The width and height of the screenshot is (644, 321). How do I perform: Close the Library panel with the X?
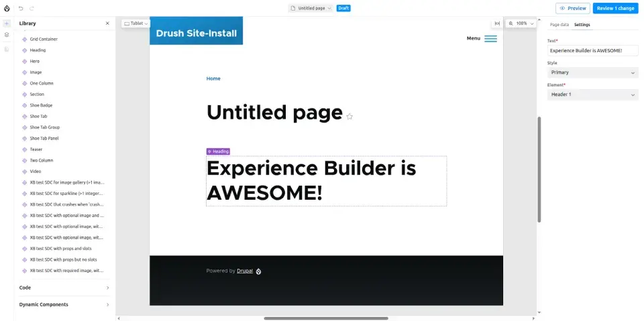point(107,23)
